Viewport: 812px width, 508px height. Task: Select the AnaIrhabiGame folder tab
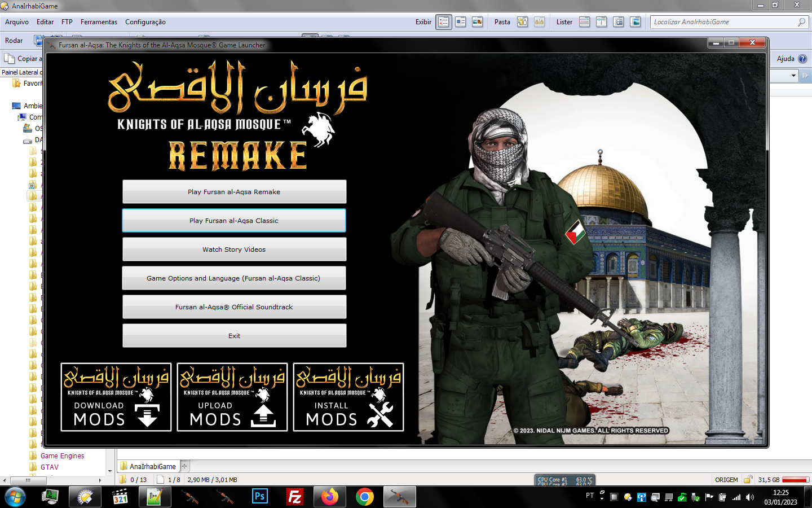(148, 466)
